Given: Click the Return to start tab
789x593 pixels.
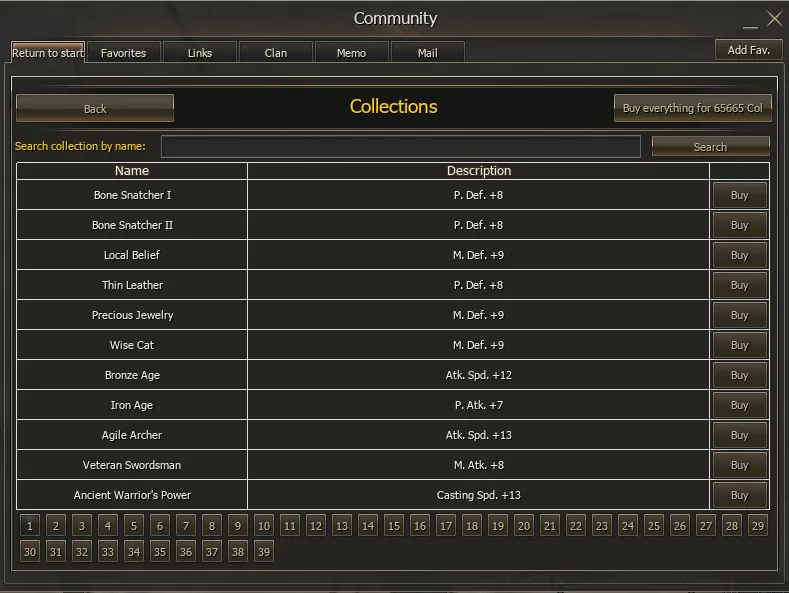Looking at the screenshot, I should (x=48, y=53).
